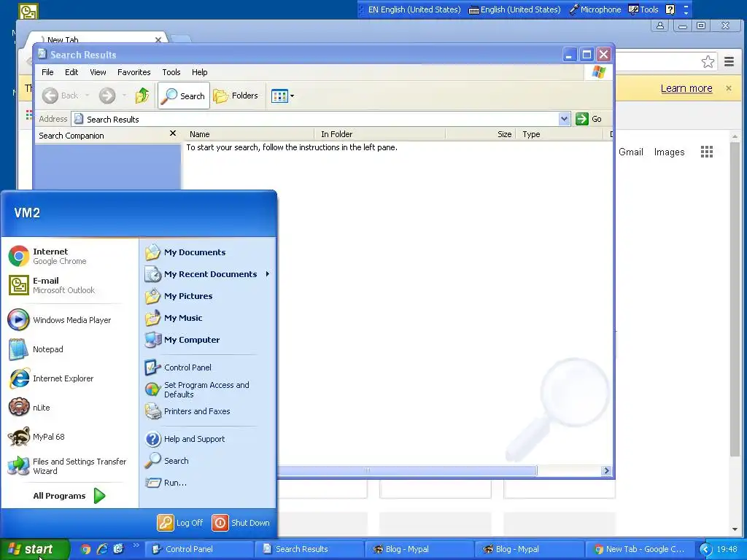This screenshot has height=560, width=747.
Task: Click the Gmail link
Action: (x=631, y=152)
